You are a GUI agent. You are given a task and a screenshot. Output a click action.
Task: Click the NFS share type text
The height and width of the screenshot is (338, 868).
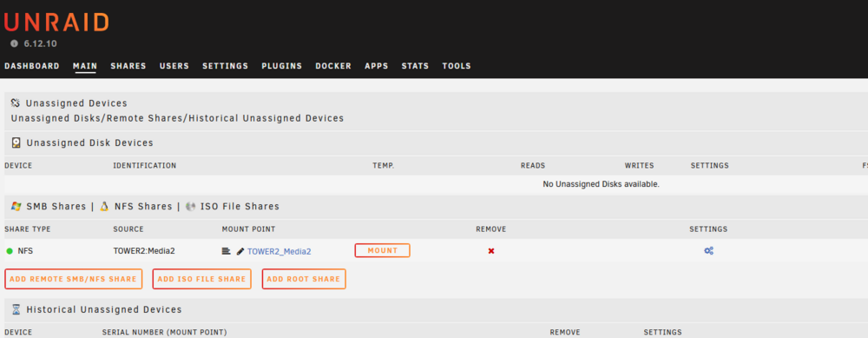(25, 251)
